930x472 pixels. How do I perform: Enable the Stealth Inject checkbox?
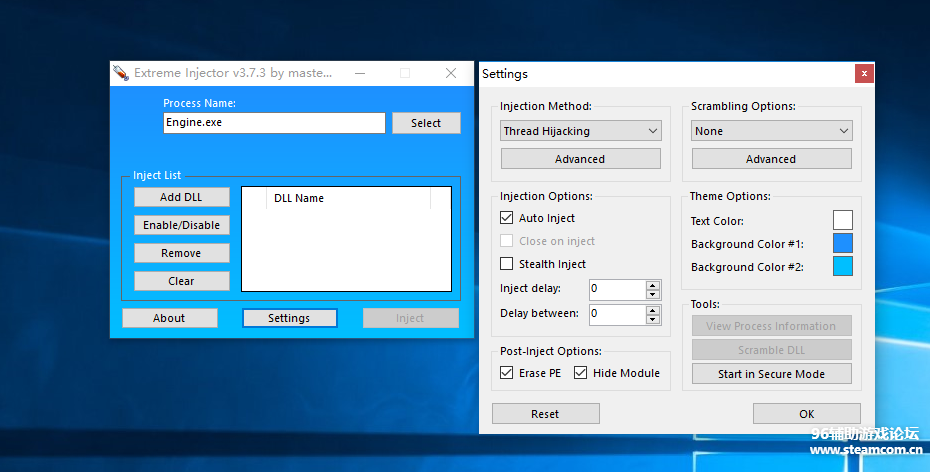pyautogui.click(x=507, y=263)
